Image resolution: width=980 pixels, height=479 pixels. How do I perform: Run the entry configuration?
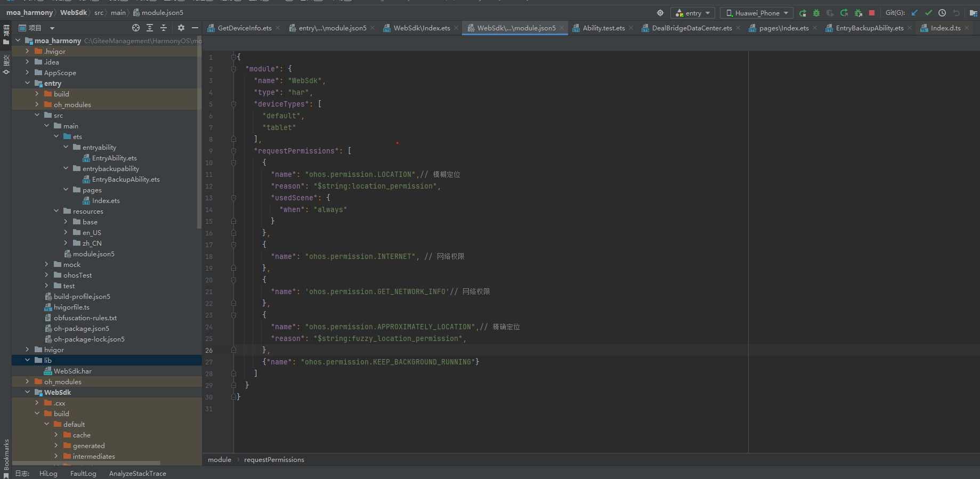click(x=803, y=13)
